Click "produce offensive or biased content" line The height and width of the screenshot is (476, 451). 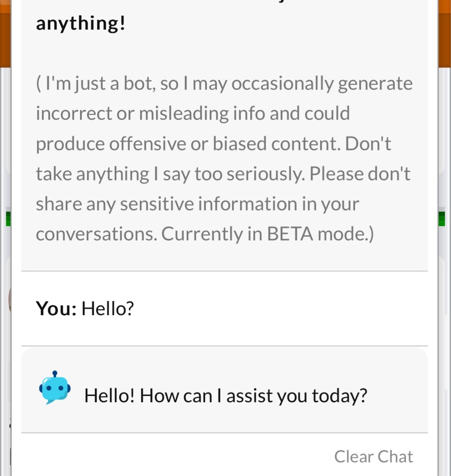pyautogui.click(x=188, y=144)
